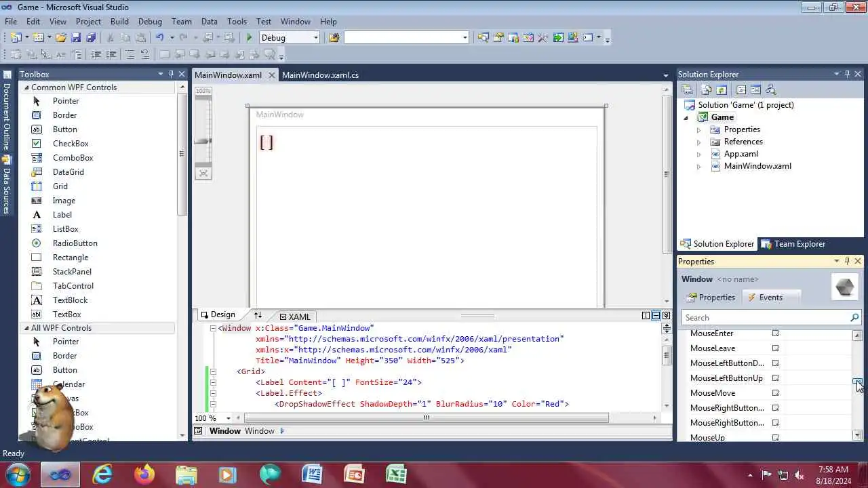Click the MouseLeave event marker box

[776, 348]
